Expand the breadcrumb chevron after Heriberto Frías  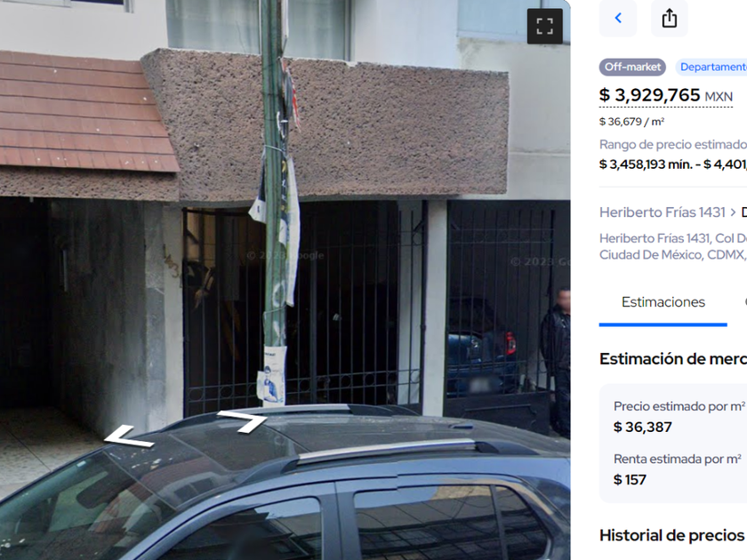click(733, 212)
